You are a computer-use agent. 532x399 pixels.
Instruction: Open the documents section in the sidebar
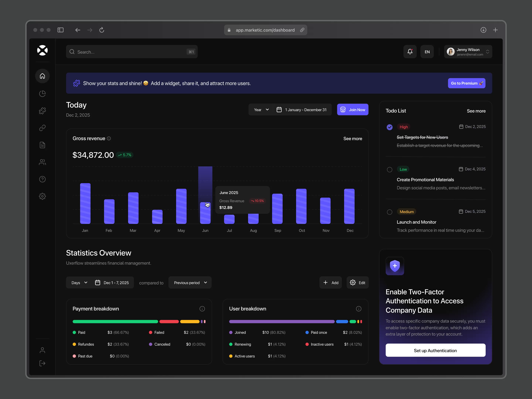point(42,145)
